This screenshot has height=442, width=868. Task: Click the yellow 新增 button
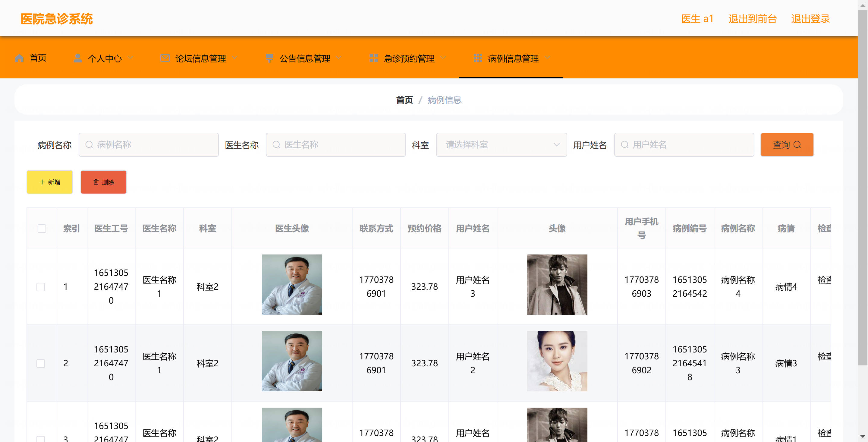pos(49,182)
